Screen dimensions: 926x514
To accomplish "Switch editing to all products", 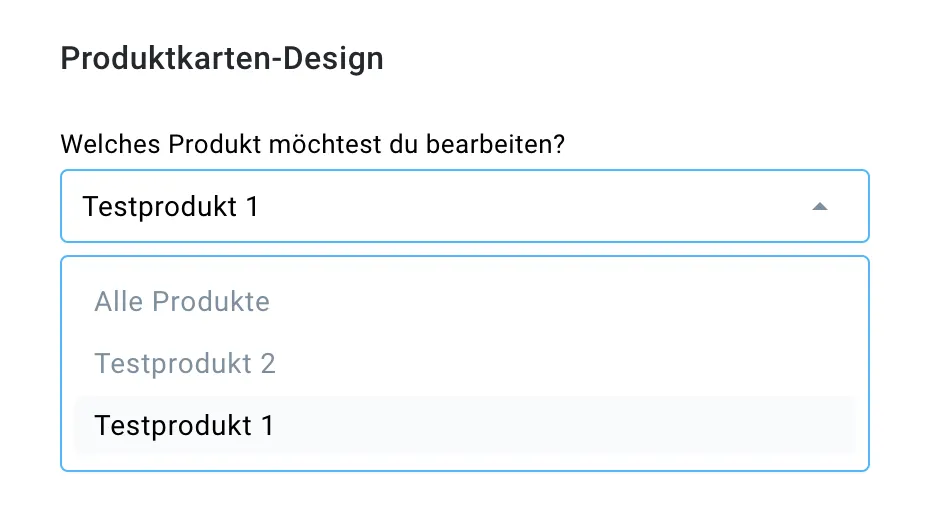I will point(464,301).
